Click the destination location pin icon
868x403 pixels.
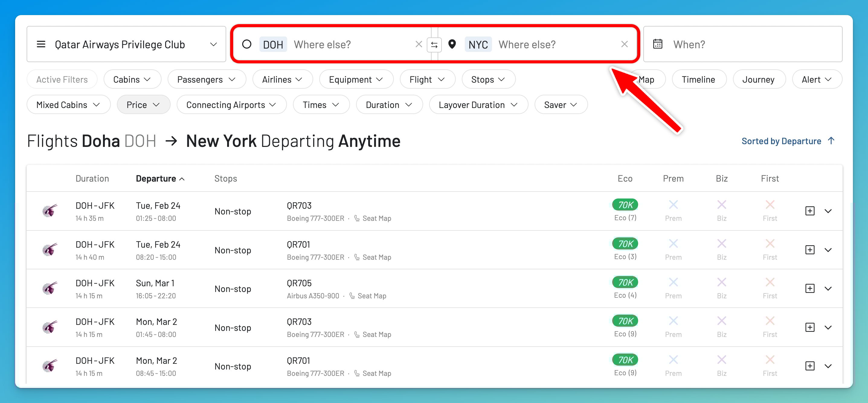[x=452, y=44]
